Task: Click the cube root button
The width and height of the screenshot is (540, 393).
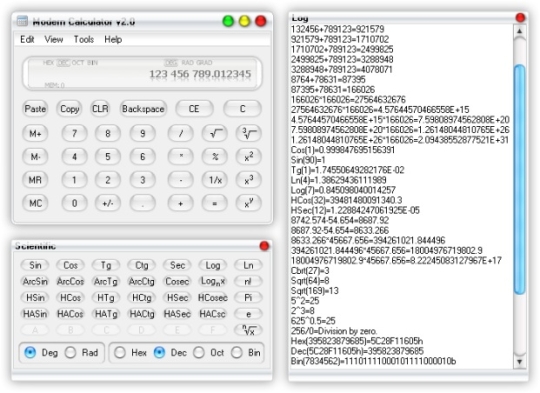Action: [x=249, y=133]
